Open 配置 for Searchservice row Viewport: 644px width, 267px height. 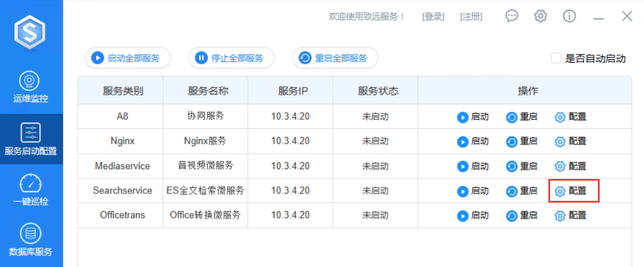tap(570, 191)
